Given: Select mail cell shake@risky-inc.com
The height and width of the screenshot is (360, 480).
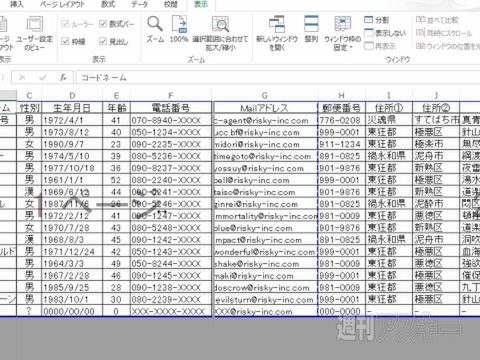Looking at the screenshot, I should pyautogui.click(x=265, y=264).
